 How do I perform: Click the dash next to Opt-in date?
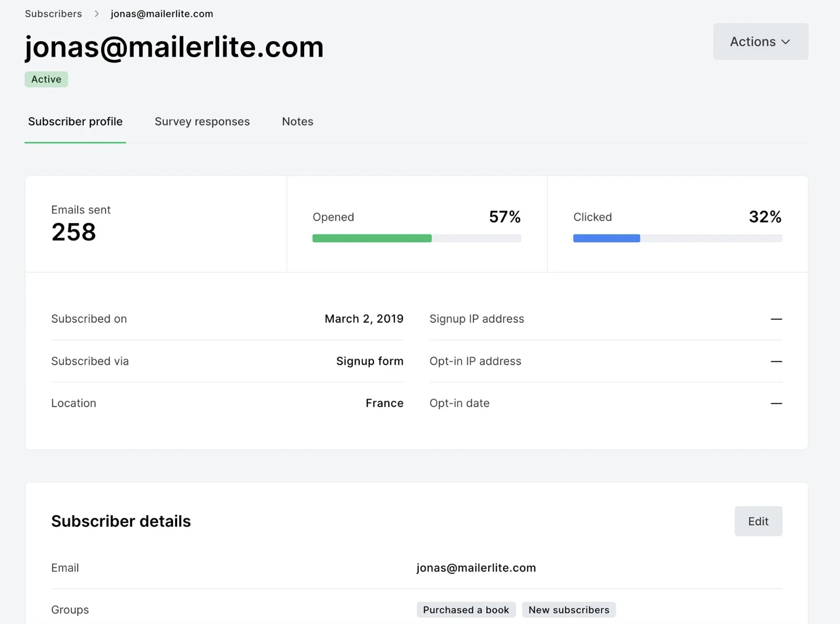(x=776, y=403)
